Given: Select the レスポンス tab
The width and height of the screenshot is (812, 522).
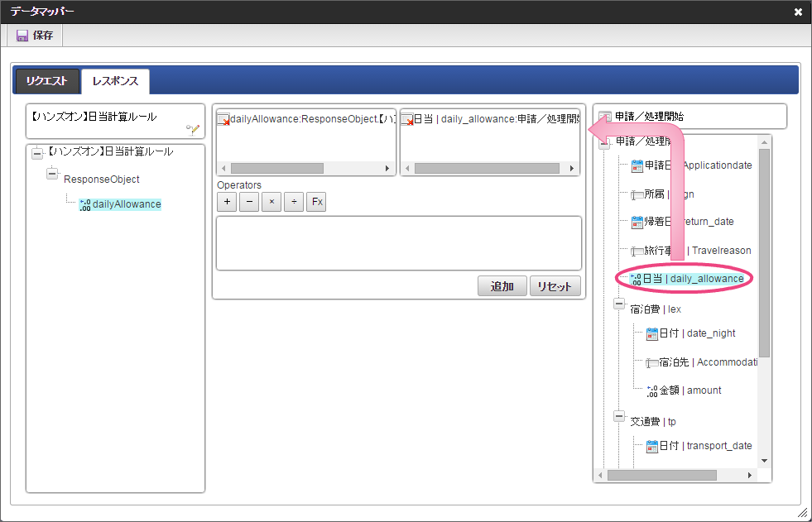Looking at the screenshot, I should coord(115,81).
